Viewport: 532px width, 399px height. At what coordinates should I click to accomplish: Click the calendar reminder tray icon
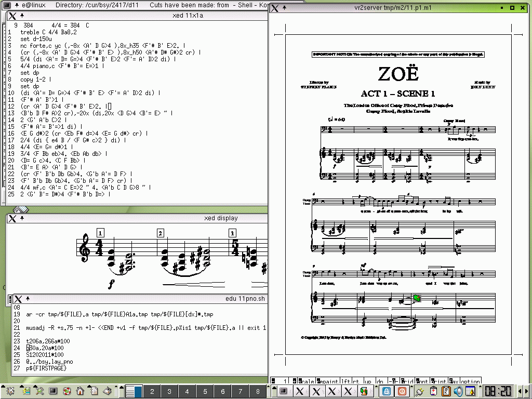tap(470, 392)
